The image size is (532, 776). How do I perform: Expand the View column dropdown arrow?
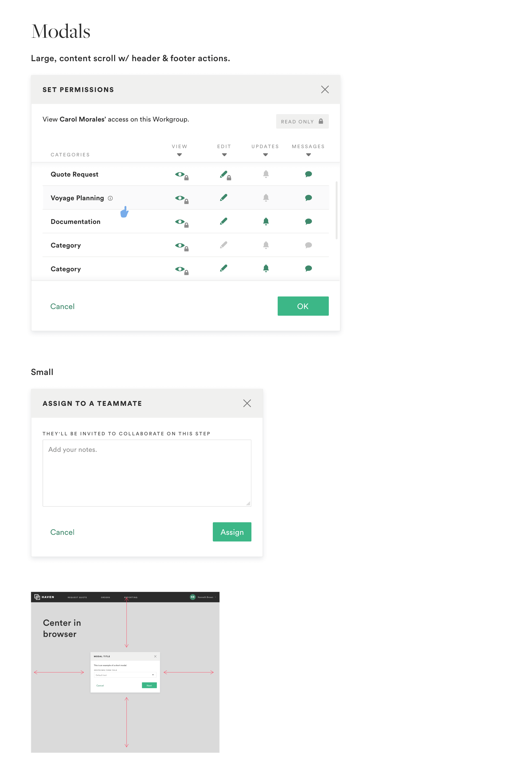click(179, 155)
